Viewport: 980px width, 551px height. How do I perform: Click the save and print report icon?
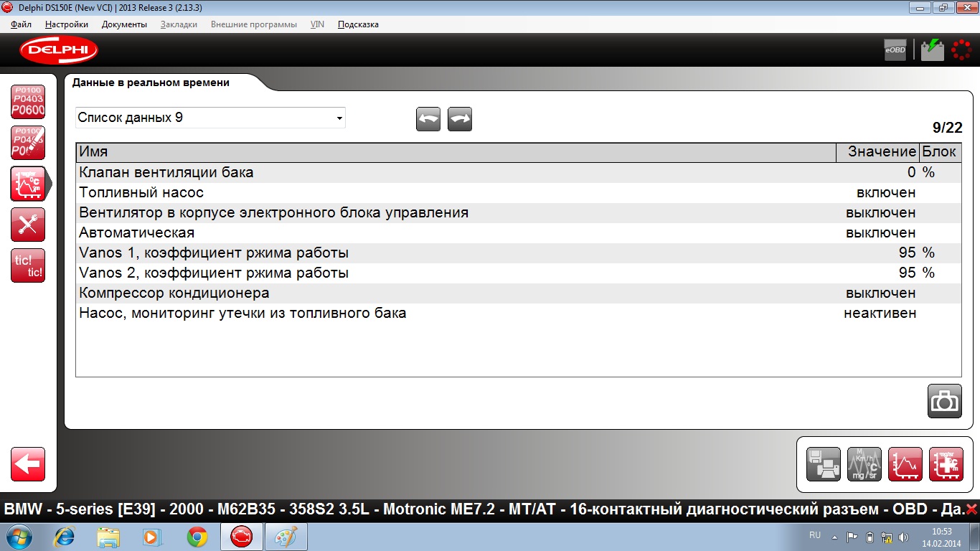coord(824,464)
